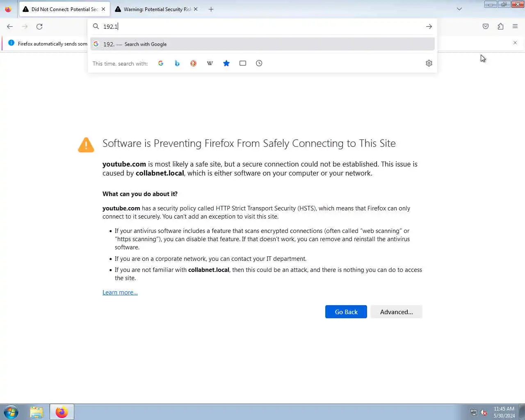Close the 'Did Not Connect' tab
525x420 pixels.
pos(103,9)
